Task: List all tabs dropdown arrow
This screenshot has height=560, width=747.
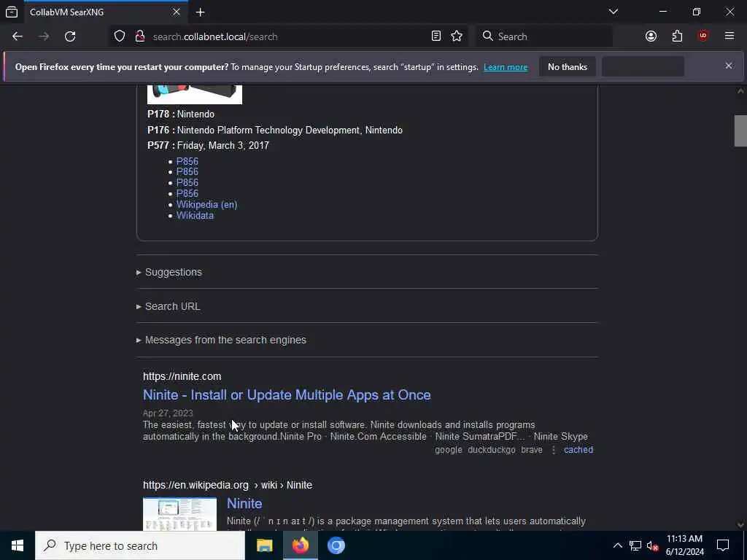Action: pos(614,12)
